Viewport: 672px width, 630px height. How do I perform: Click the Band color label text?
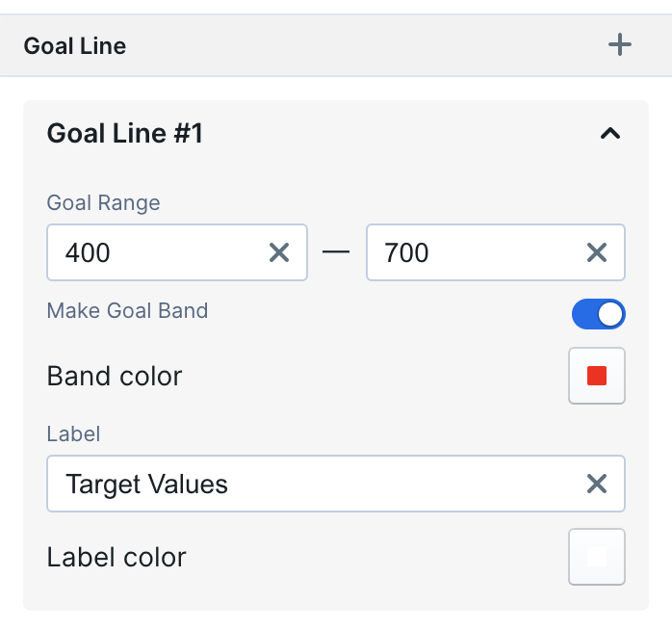(x=115, y=376)
